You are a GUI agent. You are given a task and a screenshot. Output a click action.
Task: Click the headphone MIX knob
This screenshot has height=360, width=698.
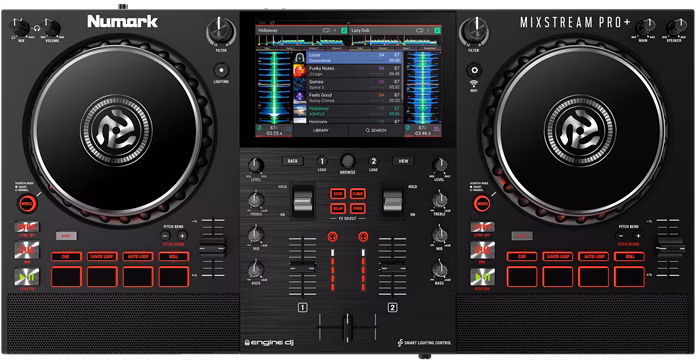[x=21, y=28]
